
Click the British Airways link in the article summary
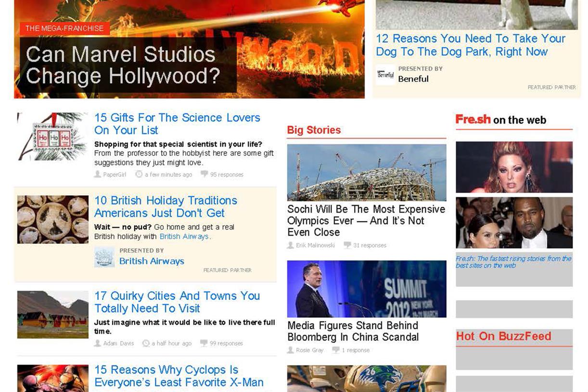coord(184,236)
